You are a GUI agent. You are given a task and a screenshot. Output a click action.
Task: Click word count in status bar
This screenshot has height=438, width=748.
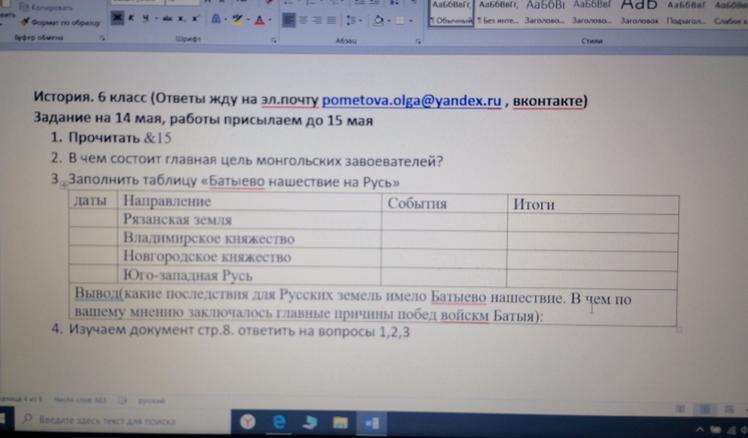tap(80, 400)
